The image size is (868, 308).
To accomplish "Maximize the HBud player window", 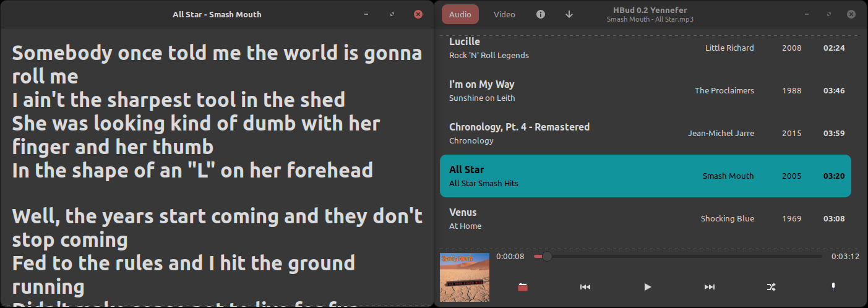I will tap(829, 14).
